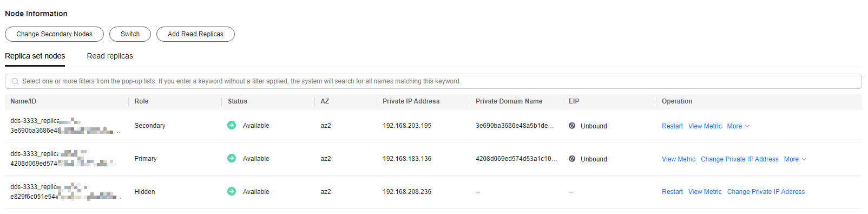
Task: Expand More dropdown for Secondary node
Action: coord(739,126)
